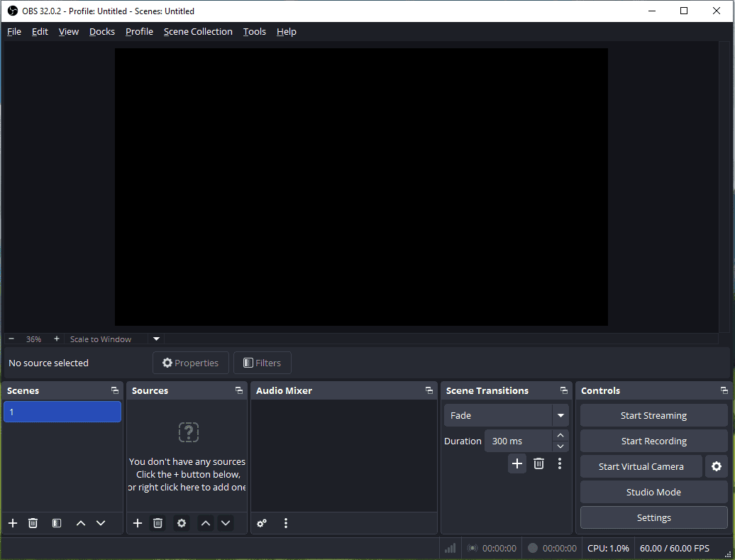The image size is (735, 560).
Task: Open Virtual Camera configuration gear
Action: (x=717, y=466)
